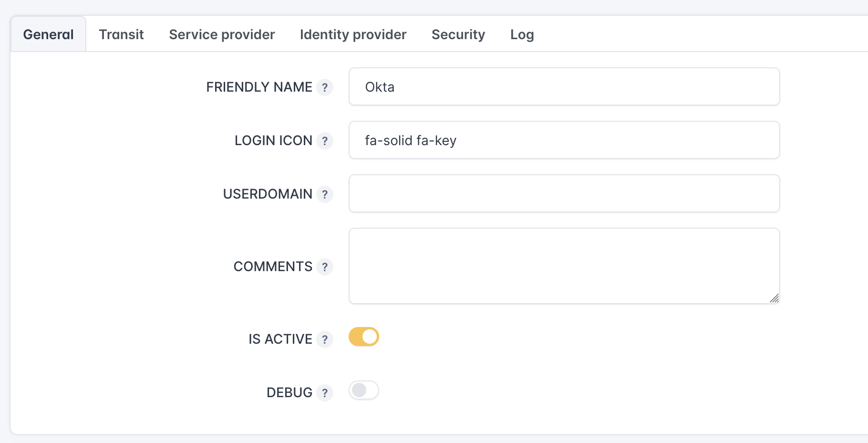View the Log tab
The image size is (868, 443).
pos(522,34)
